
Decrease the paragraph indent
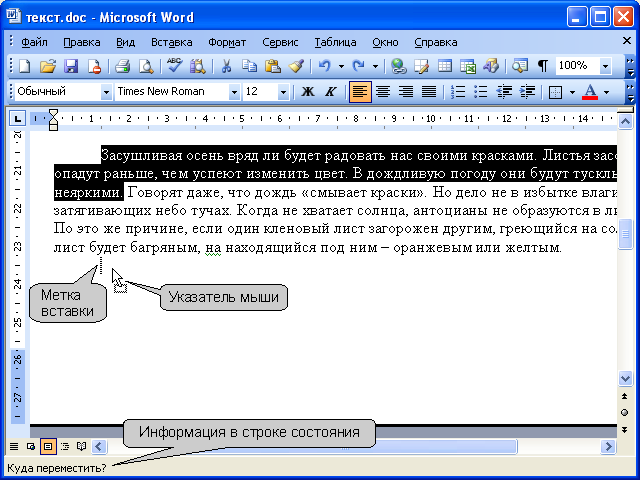(504, 91)
